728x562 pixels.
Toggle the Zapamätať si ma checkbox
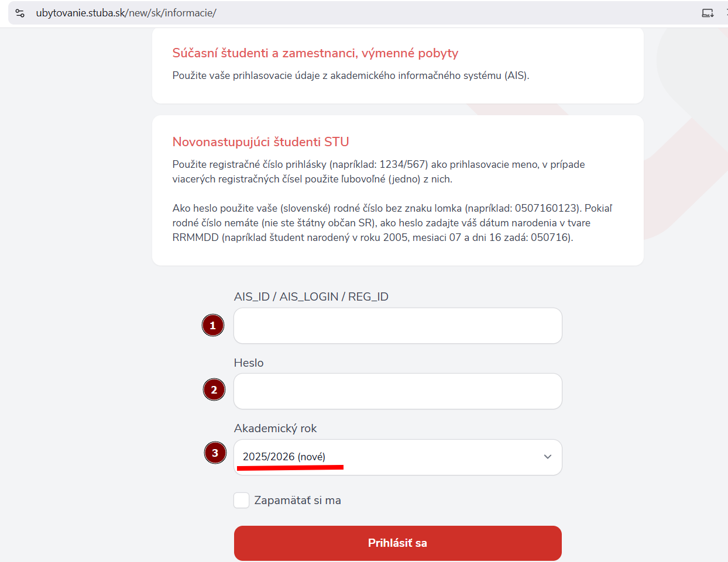tap(242, 500)
